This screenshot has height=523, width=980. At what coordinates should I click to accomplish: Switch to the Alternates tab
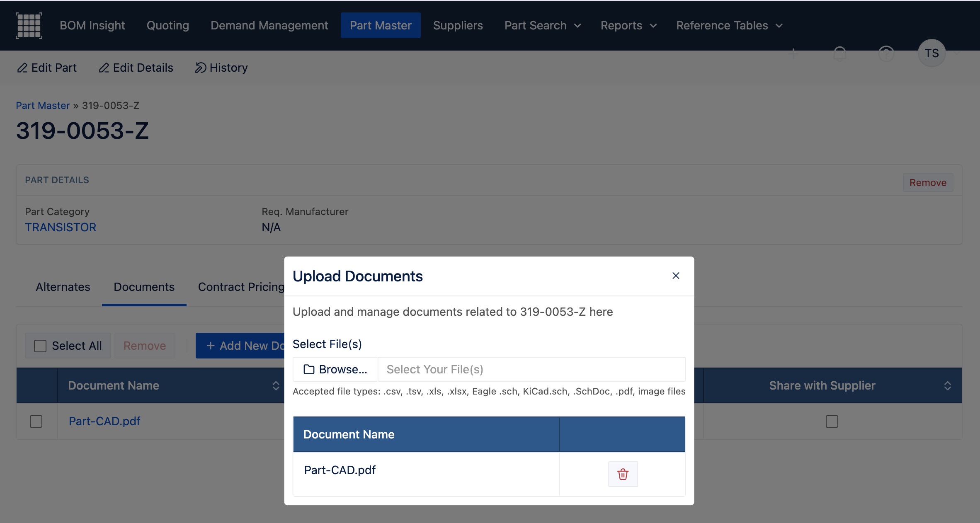[x=63, y=287]
